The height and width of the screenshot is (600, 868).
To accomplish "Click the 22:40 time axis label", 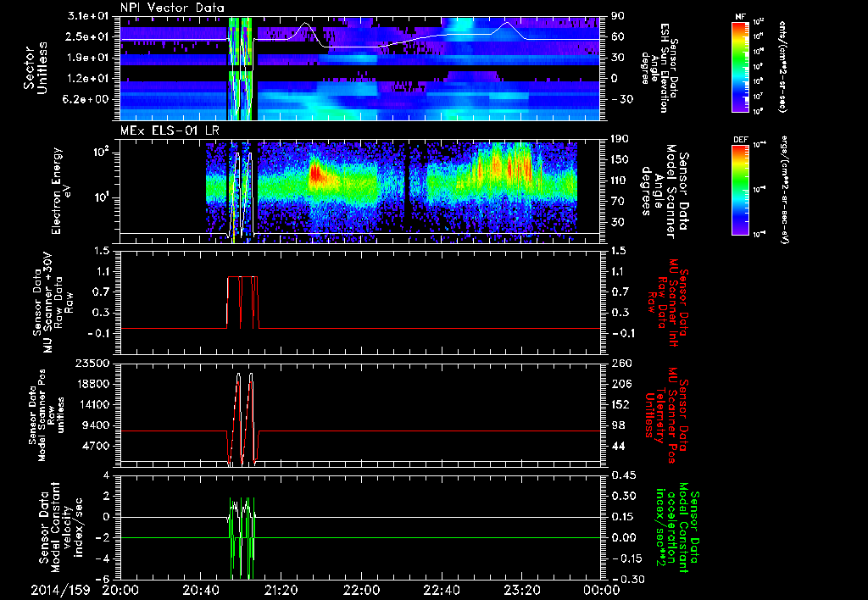I will tap(442, 590).
